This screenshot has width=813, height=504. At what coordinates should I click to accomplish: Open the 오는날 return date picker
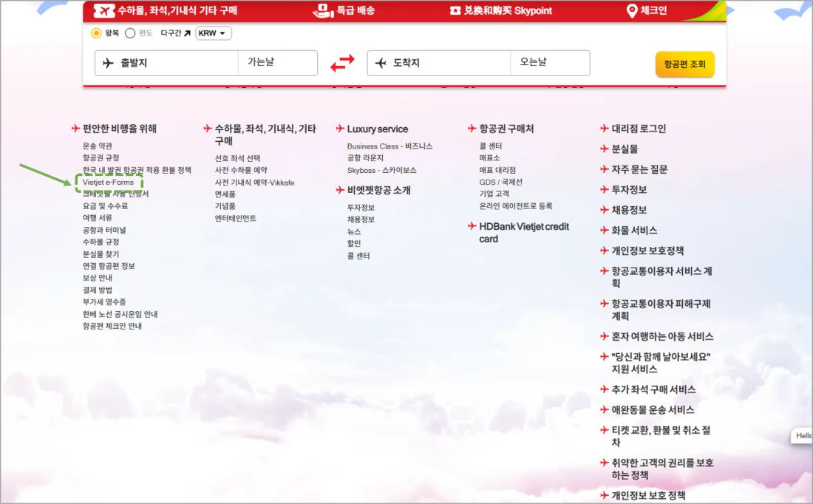click(x=549, y=63)
